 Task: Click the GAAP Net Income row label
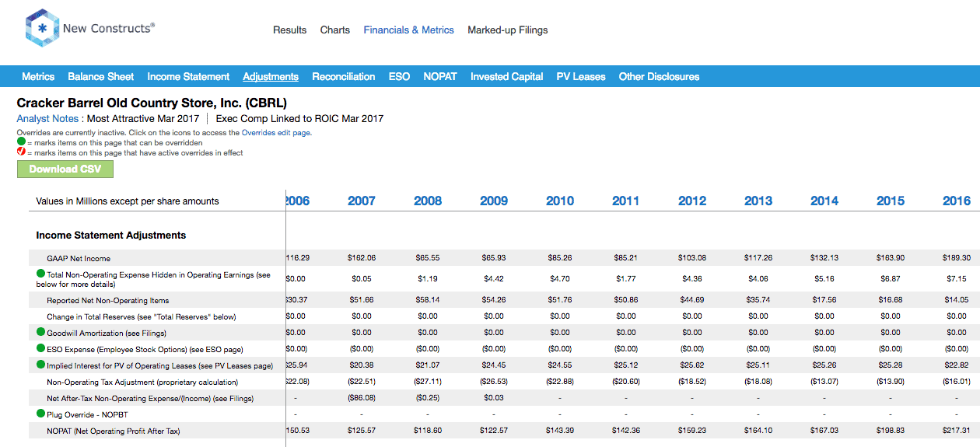click(79, 258)
